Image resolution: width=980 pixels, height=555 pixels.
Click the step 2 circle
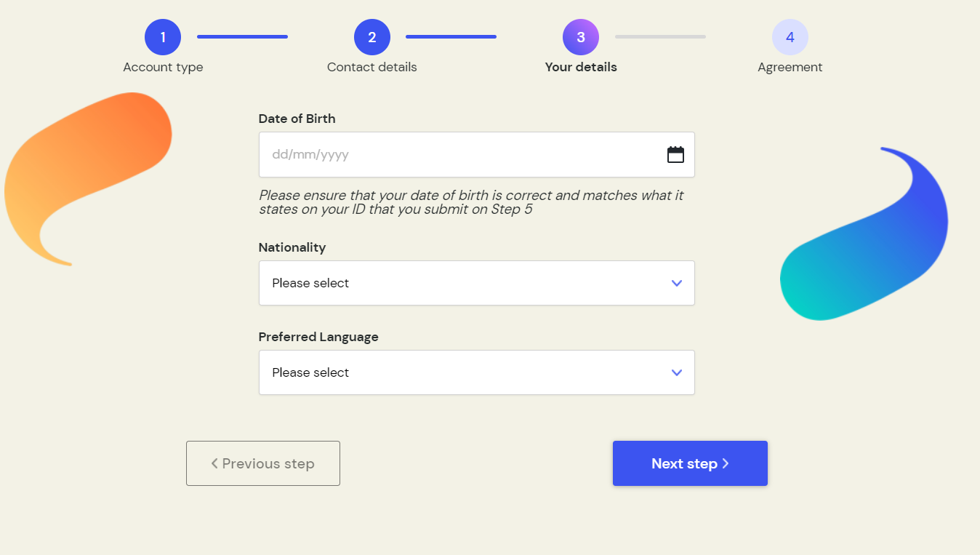click(372, 37)
